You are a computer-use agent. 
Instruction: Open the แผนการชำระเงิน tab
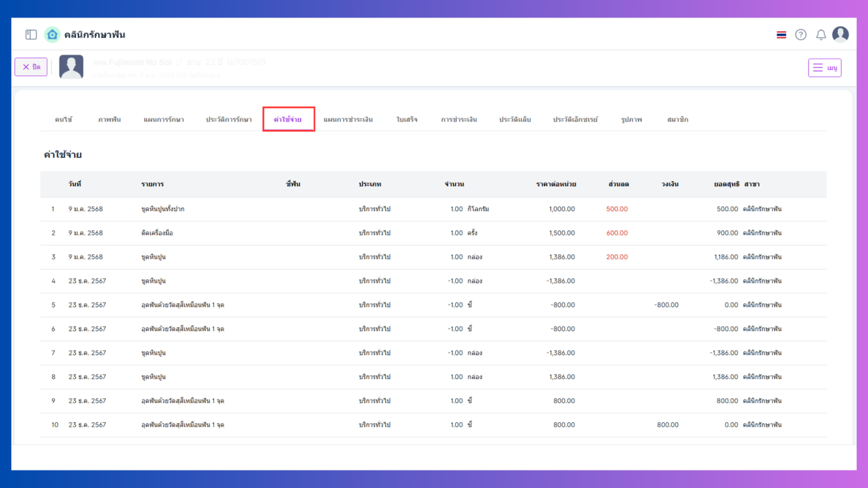pos(348,120)
